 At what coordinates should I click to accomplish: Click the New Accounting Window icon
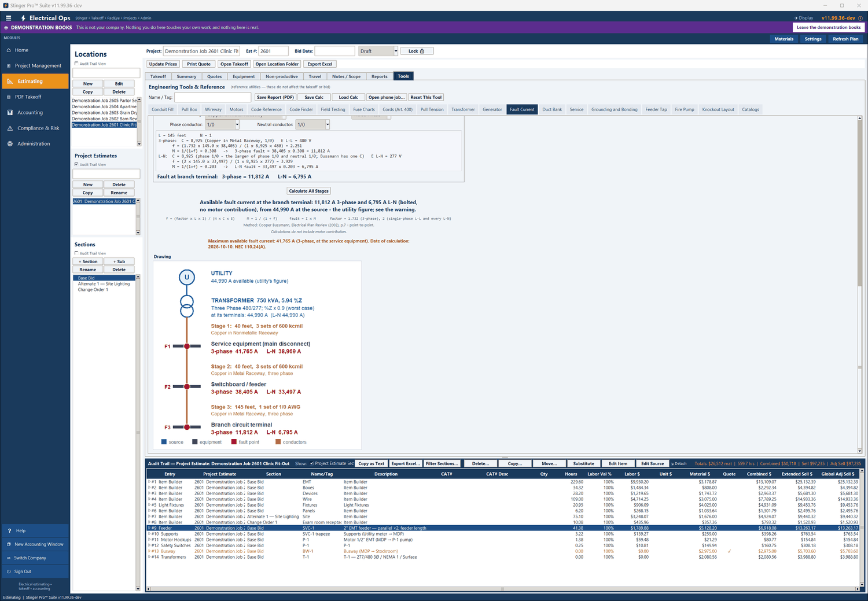(x=9, y=544)
